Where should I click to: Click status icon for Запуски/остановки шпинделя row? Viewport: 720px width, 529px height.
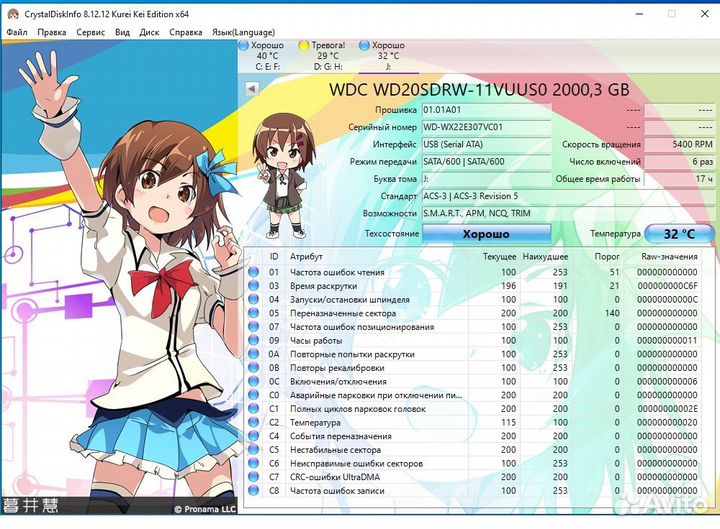(253, 299)
